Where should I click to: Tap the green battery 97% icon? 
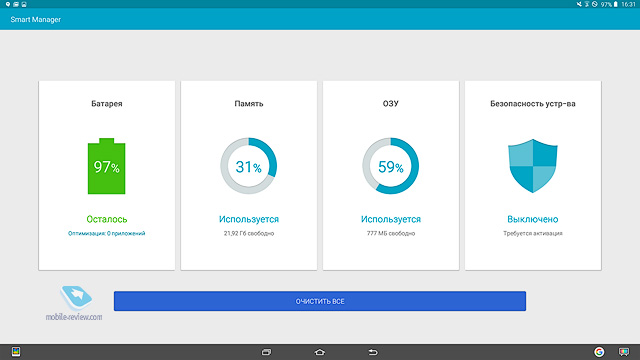pos(107,166)
